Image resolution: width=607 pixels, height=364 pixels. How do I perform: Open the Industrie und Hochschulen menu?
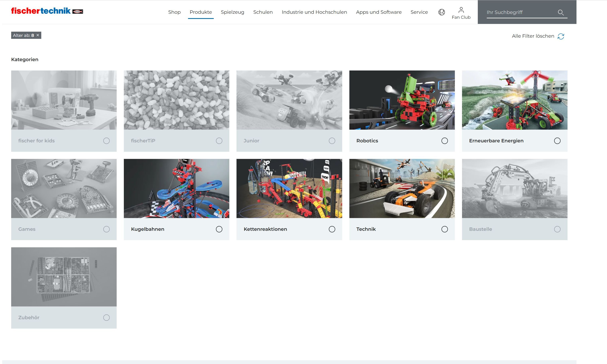point(314,12)
